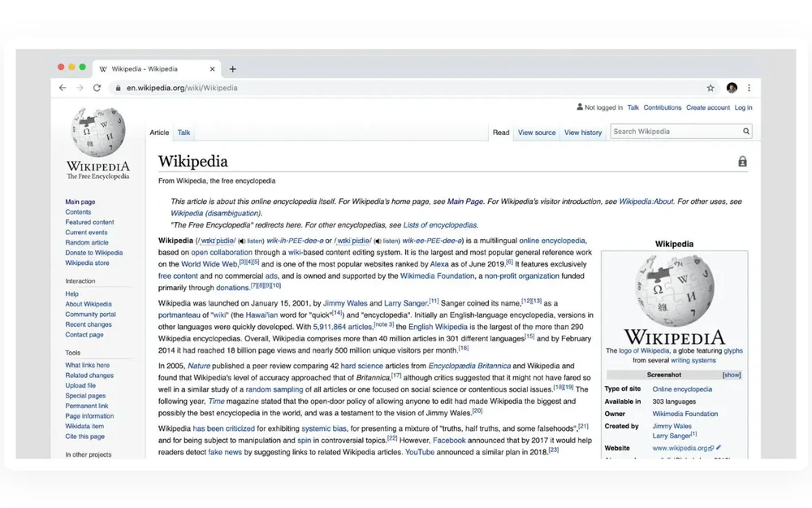This screenshot has height=508, width=812.
Task: Click the address bar URL
Action: pos(182,88)
